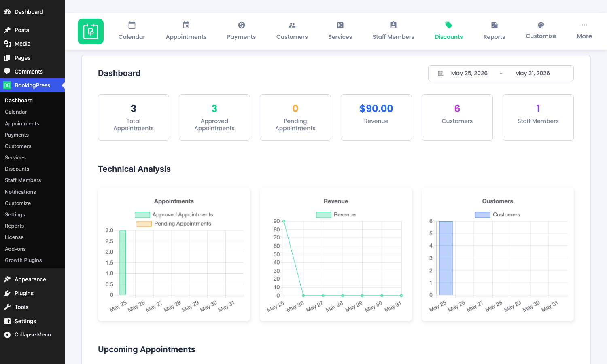Click the Payments dollar icon

pyautogui.click(x=242, y=25)
